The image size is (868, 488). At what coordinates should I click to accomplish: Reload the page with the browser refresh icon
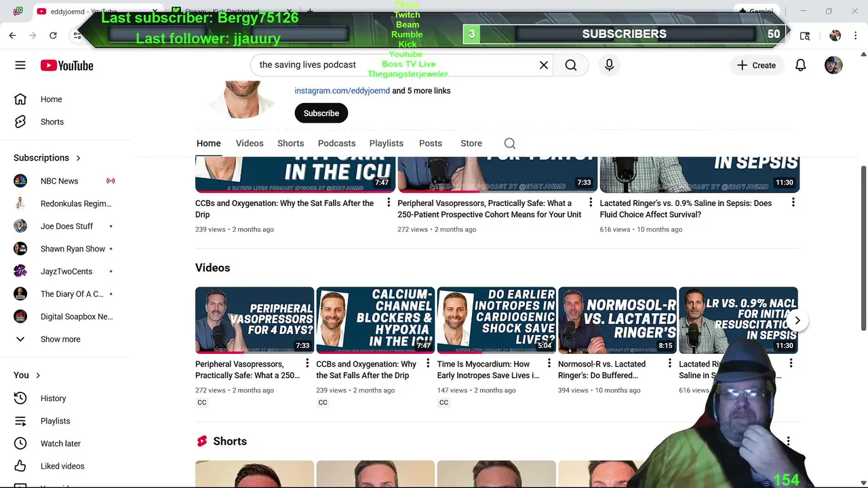(x=53, y=35)
